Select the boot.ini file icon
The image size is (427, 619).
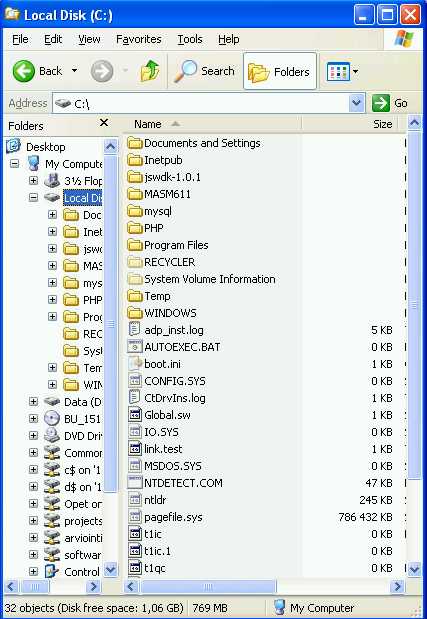pos(135,364)
